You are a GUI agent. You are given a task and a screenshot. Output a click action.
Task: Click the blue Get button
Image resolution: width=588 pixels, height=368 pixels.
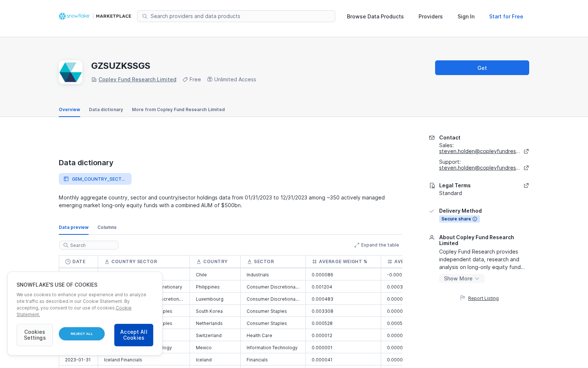tap(482, 68)
